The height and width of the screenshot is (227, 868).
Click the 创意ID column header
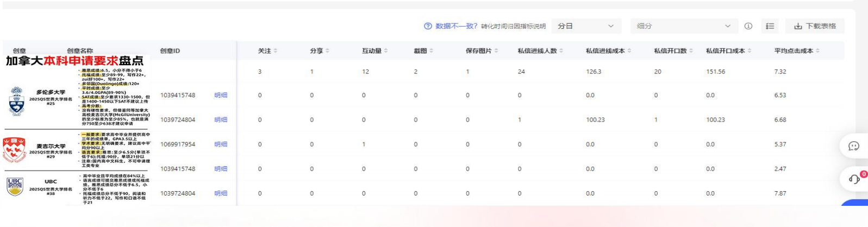pyautogui.click(x=170, y=51)
